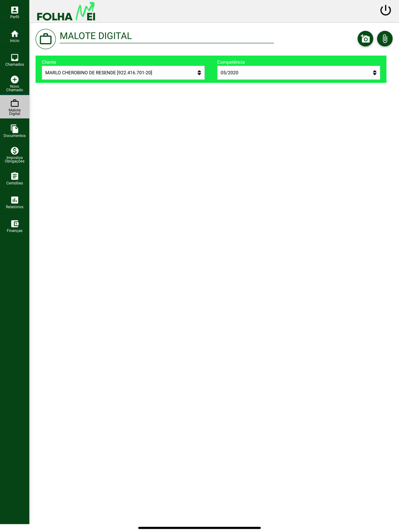This screenshot has width=399, height=532.
Task: Create a Novo Chamado
Action: pos(14,83)
